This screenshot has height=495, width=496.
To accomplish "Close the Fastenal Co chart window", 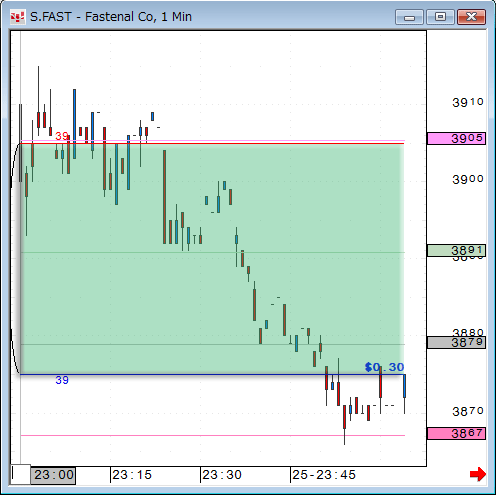I will point(471,17).
